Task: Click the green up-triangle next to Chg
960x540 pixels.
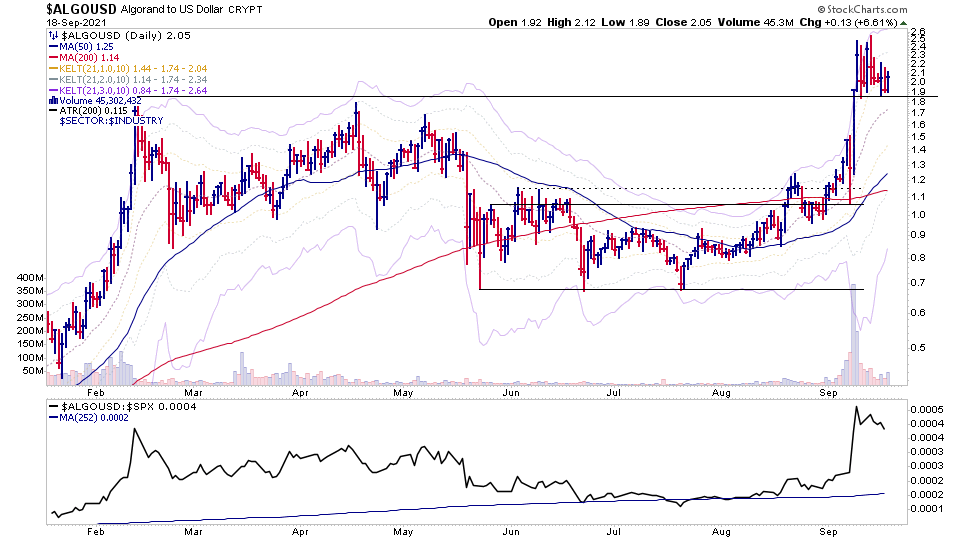Action: point(904,23)
